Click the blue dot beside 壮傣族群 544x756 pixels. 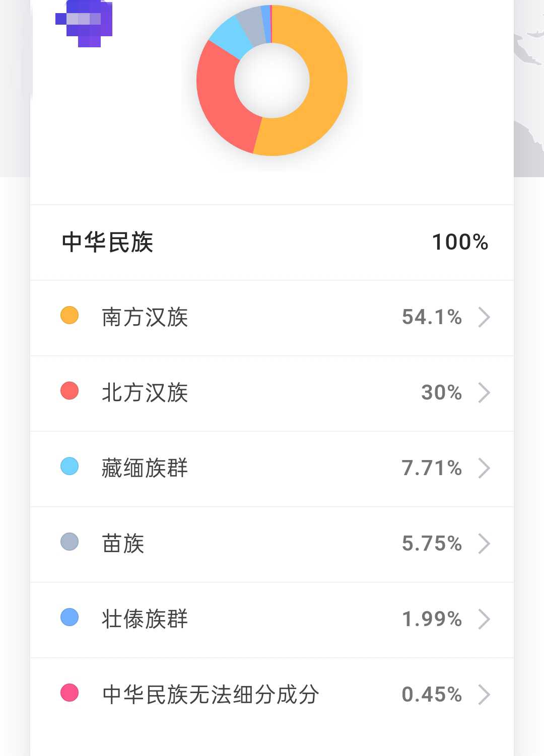(x=70, y=617)
